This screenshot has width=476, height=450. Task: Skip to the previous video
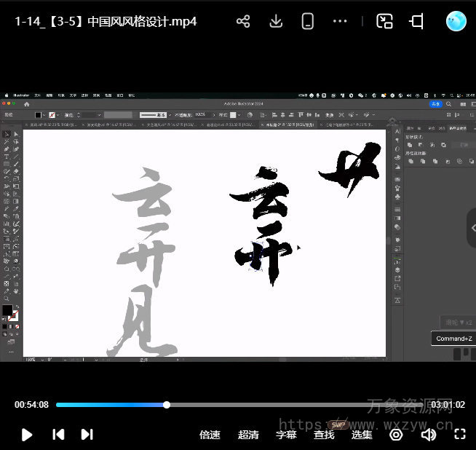(58, 435)
